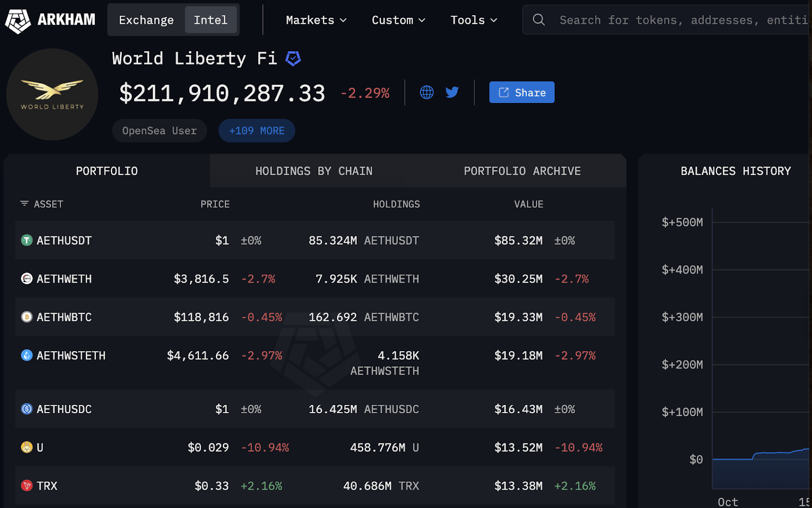Open the Portfolio Archive tab

522,171
